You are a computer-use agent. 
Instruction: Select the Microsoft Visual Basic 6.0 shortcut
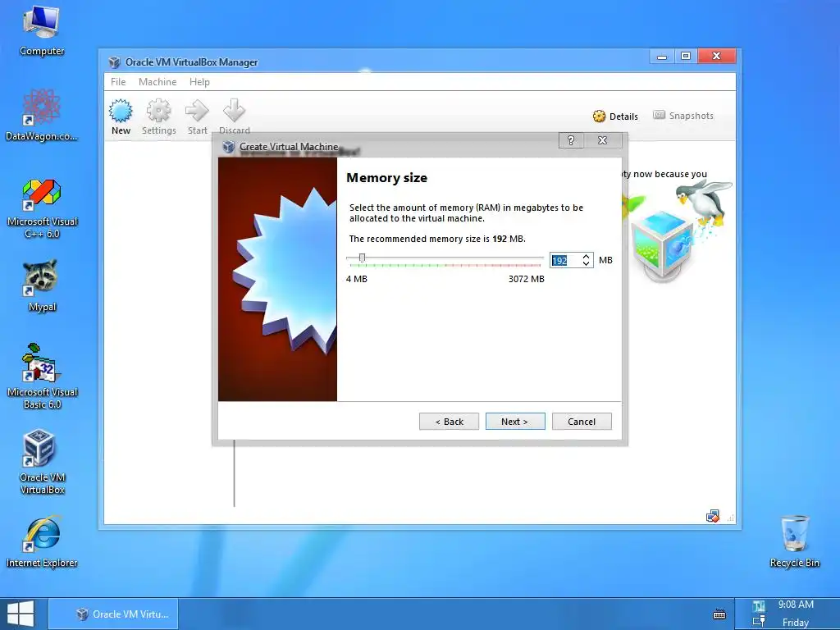point(42,377)
